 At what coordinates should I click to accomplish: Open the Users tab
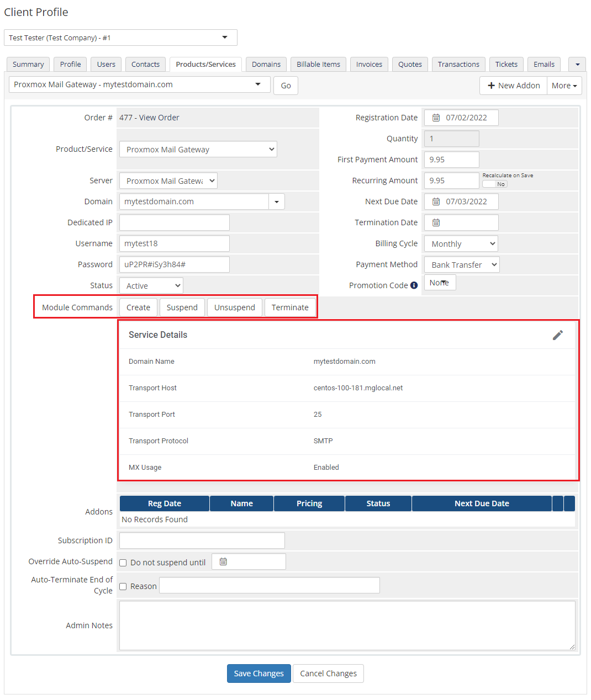pos(106,65)
